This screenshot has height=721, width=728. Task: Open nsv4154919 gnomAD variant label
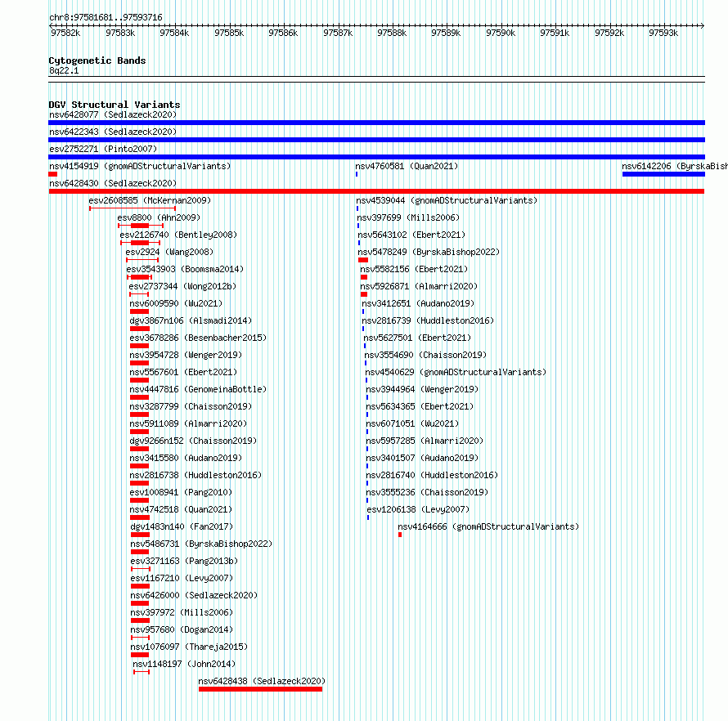click(x=140, y=166)
